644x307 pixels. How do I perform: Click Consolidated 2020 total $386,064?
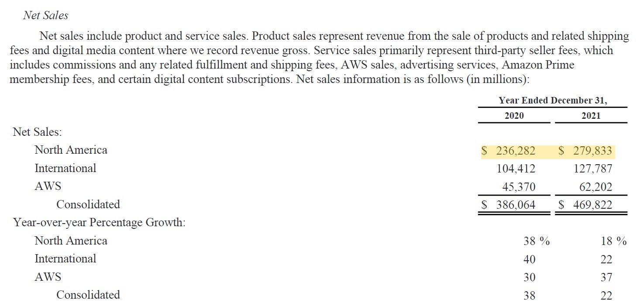[508, 205]
